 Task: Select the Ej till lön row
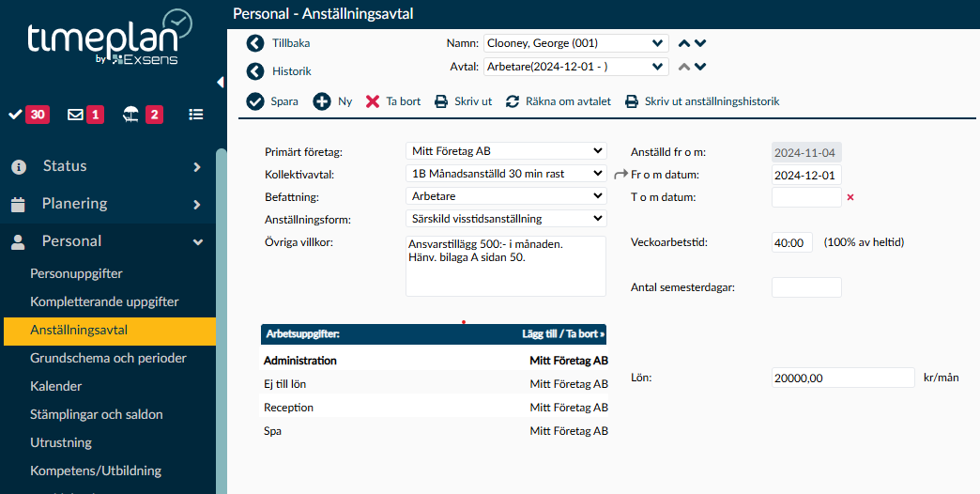tap(434, 384)
